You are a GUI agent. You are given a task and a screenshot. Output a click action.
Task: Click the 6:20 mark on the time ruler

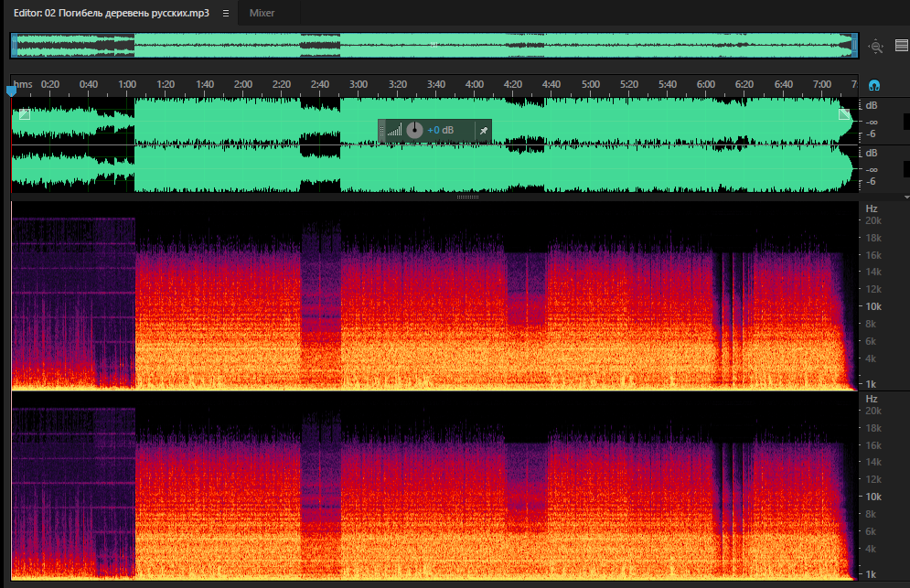[x=744, y=84]
